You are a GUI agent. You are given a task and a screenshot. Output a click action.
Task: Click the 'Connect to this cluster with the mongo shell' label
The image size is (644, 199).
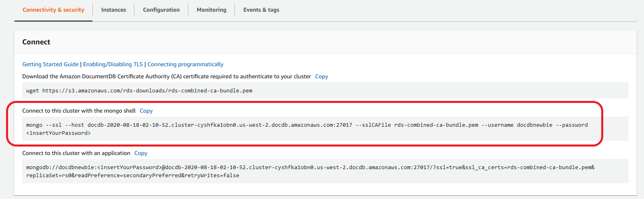click(x=79, y=111)
